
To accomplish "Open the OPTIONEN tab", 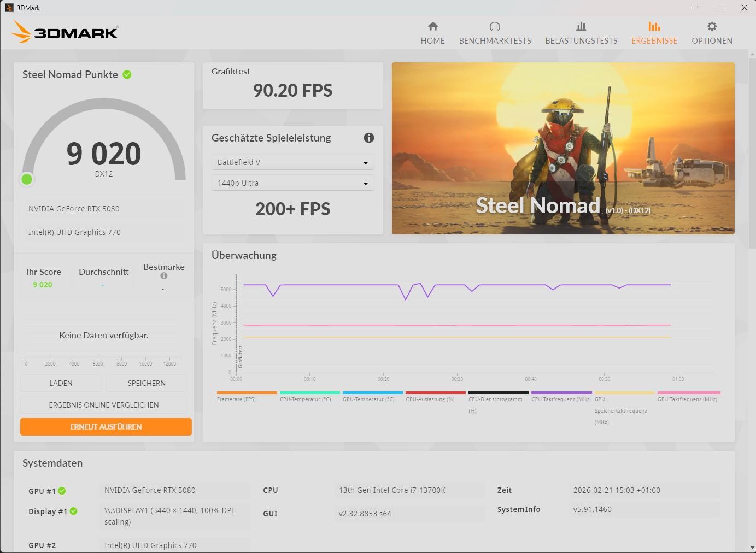I will pyautogui.click(x=712, y=33).
